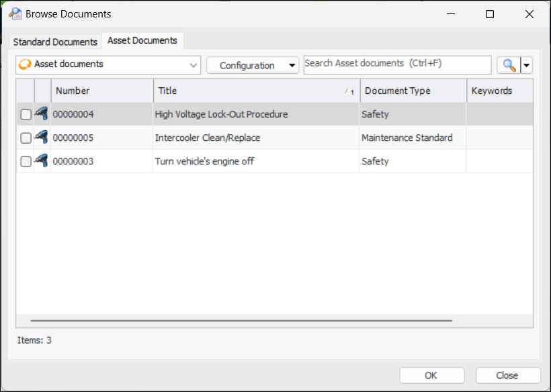Check the Intercooler Clean/Replace row checkbox
551x392 pixels.
pyautogui.click(x=26, y=138)
